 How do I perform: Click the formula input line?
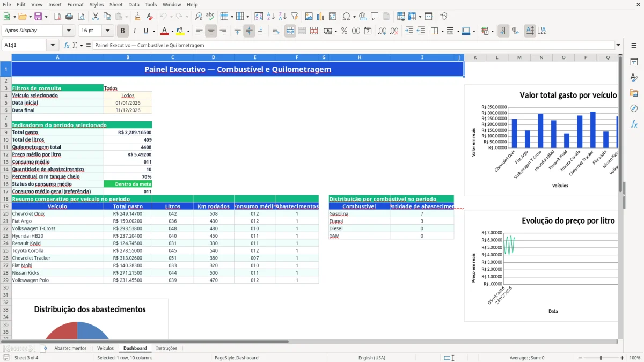coord(354,45)
